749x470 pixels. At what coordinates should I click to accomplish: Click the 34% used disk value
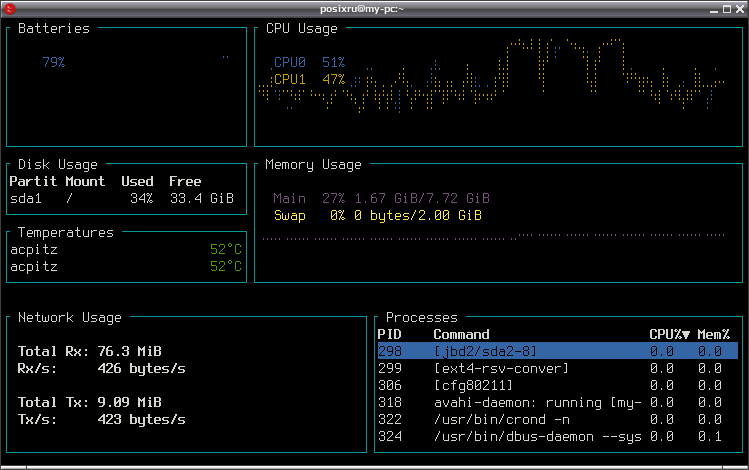point(141,198)
